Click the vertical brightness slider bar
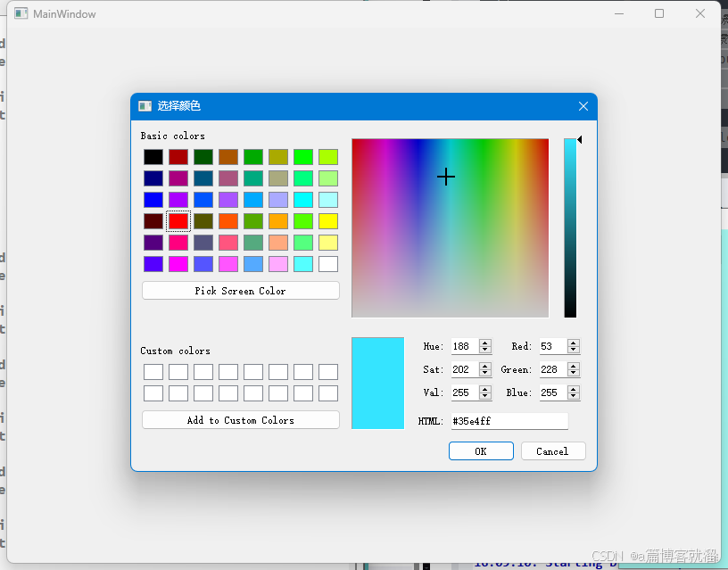Viewport: 728px width, 570px height. click(x=570, y=227)
